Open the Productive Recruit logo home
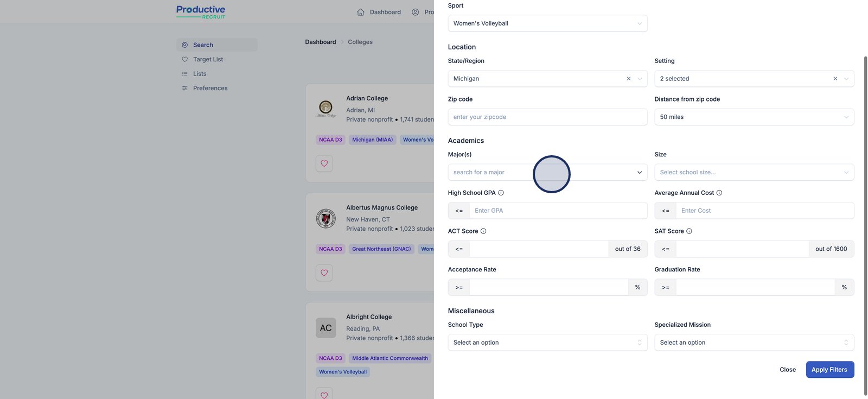Screen dimensions: 868x399 click(201, 12)
